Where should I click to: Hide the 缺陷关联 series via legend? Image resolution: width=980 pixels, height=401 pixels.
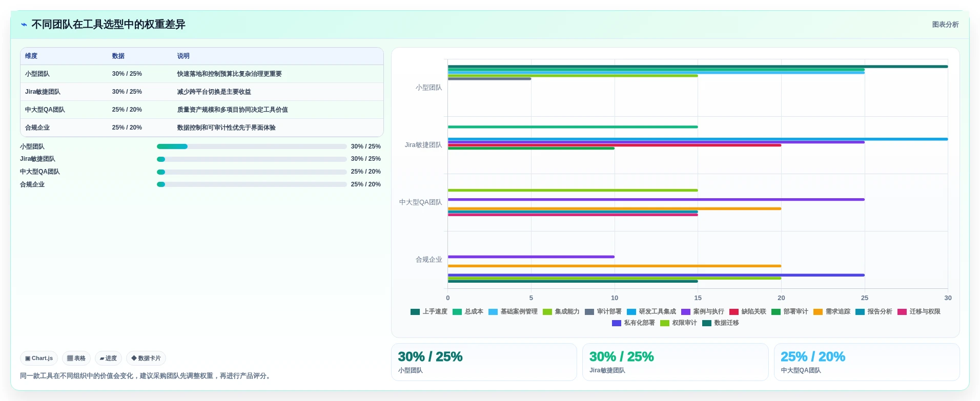point(748,311)
